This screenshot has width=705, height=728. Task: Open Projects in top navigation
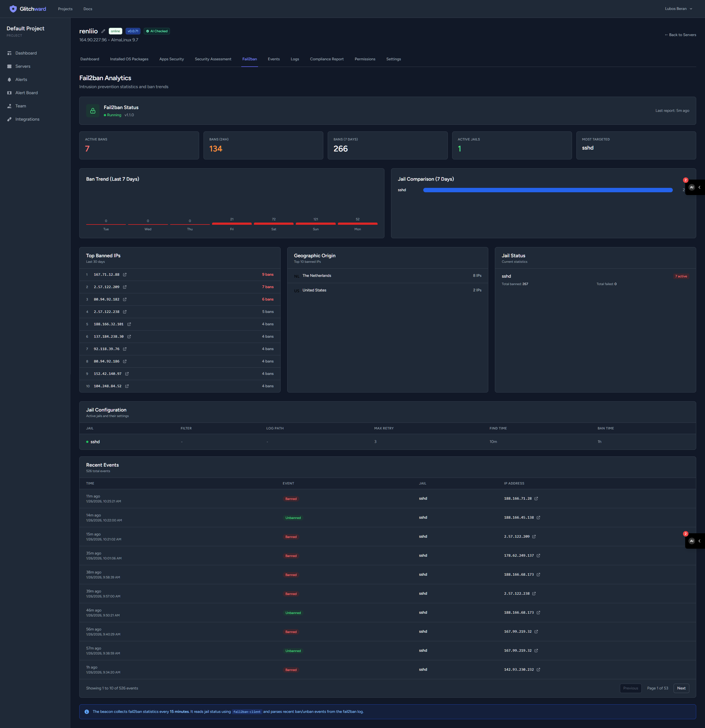coord(65,9)
